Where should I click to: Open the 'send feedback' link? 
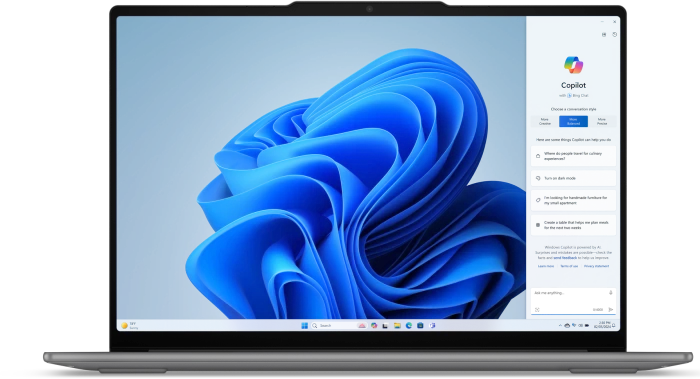565,258
